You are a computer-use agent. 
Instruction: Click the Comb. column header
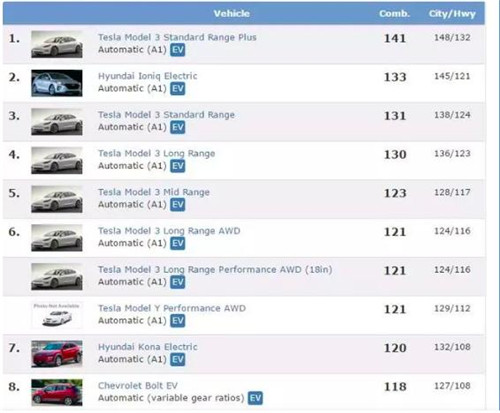click(394, 14)
